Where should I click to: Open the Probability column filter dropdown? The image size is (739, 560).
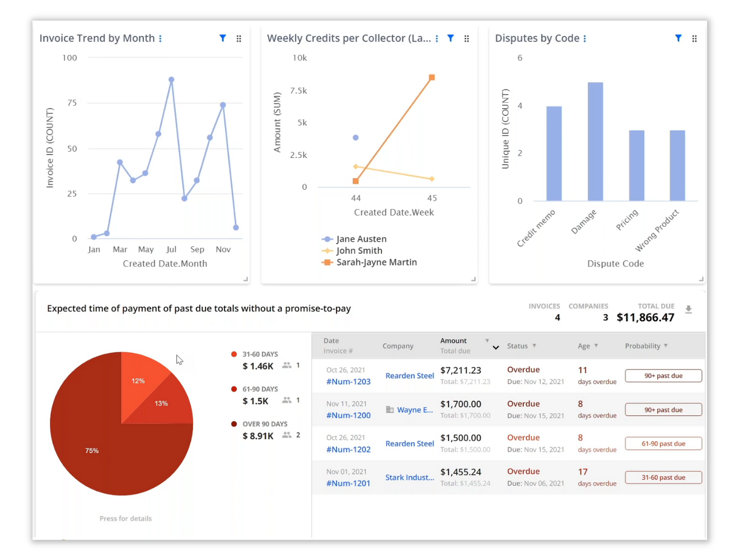click(665, 346)
